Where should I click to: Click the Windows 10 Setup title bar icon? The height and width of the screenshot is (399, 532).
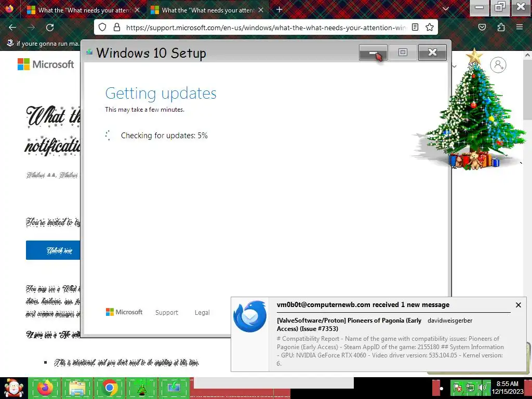point(89,52)
